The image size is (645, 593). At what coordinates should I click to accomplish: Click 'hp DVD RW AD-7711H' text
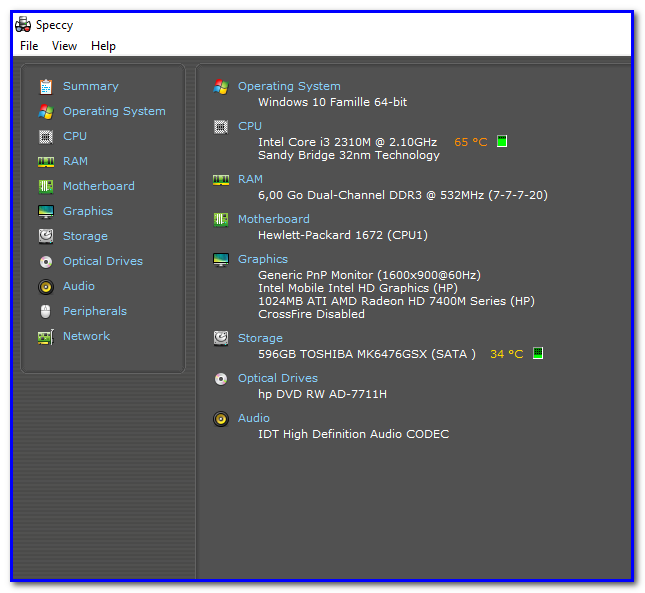point(322,394)
